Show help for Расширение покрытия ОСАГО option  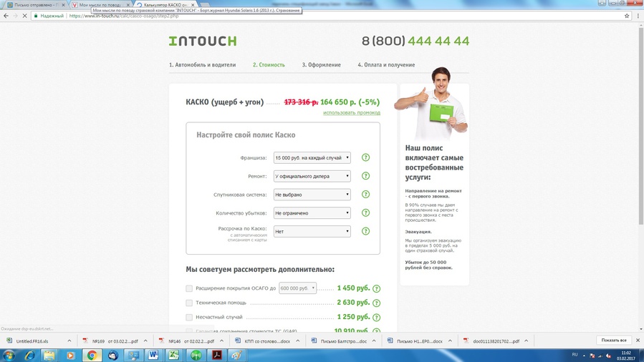(376, 288)
